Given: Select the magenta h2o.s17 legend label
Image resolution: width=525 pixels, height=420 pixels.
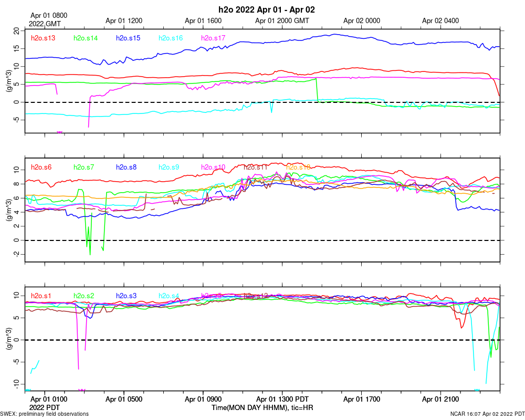Looking at the screenshot, I should point(213,38).
